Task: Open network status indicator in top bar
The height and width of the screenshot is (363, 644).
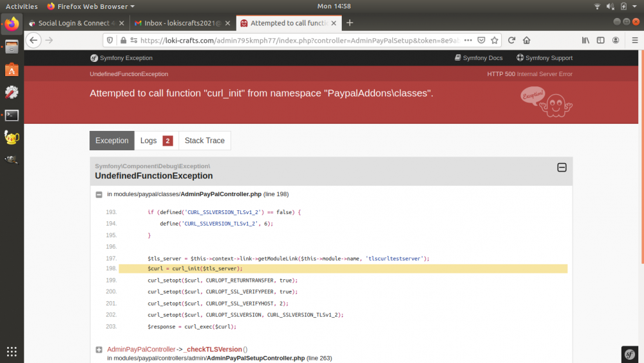Action: click(597, 6)
